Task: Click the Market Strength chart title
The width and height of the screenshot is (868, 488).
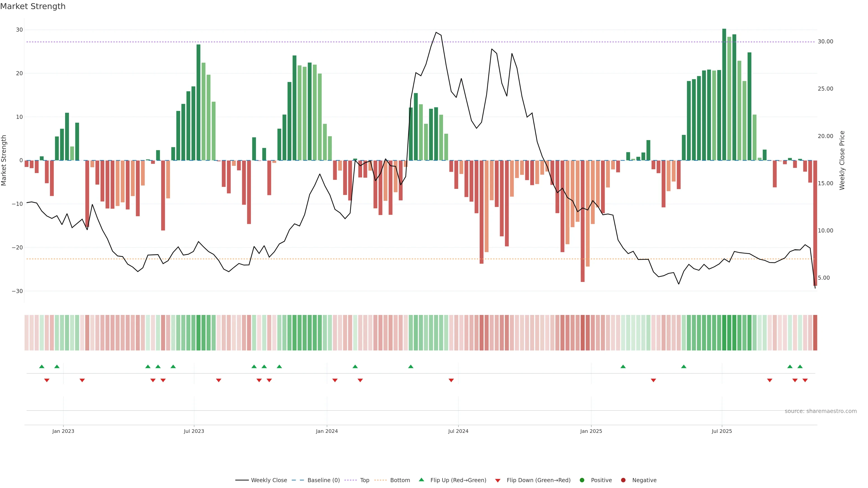Action: tap(33, 6)
